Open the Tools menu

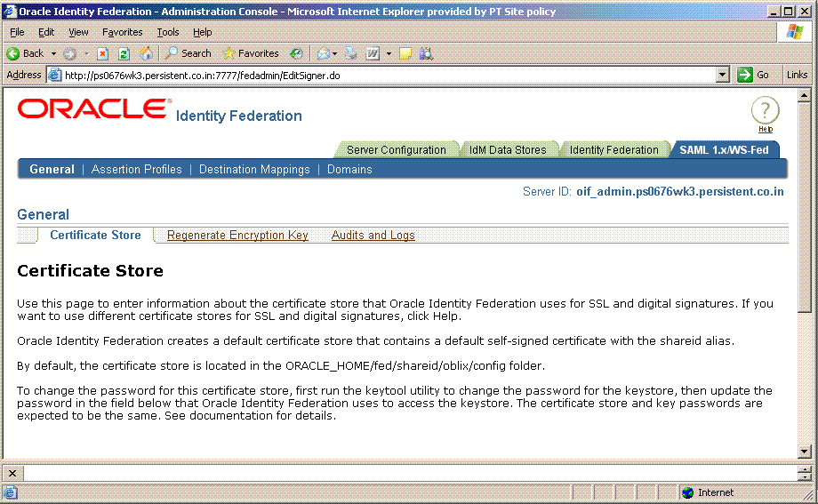click(168, 32)
